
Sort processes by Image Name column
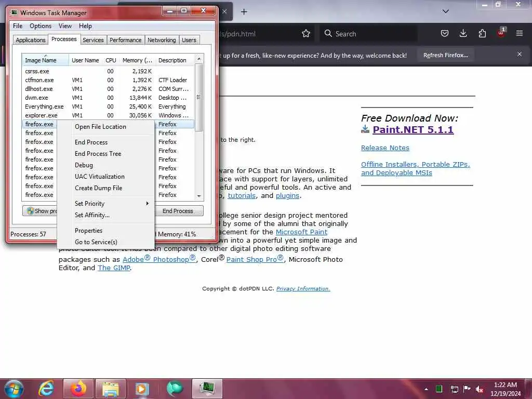[x=46, y=60]
